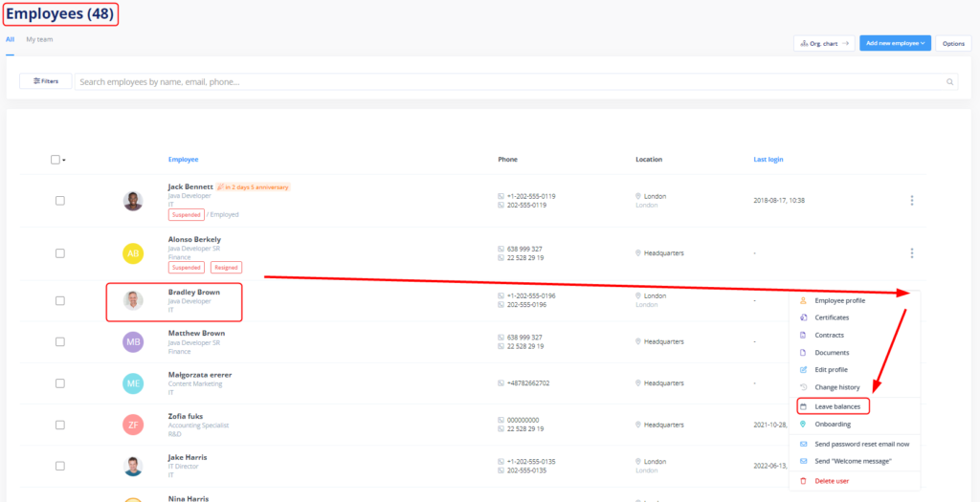Click Jack Bennett's profile photo
Image resolution: width=980 pixels, height=502 pixels.
pos(132,201)
